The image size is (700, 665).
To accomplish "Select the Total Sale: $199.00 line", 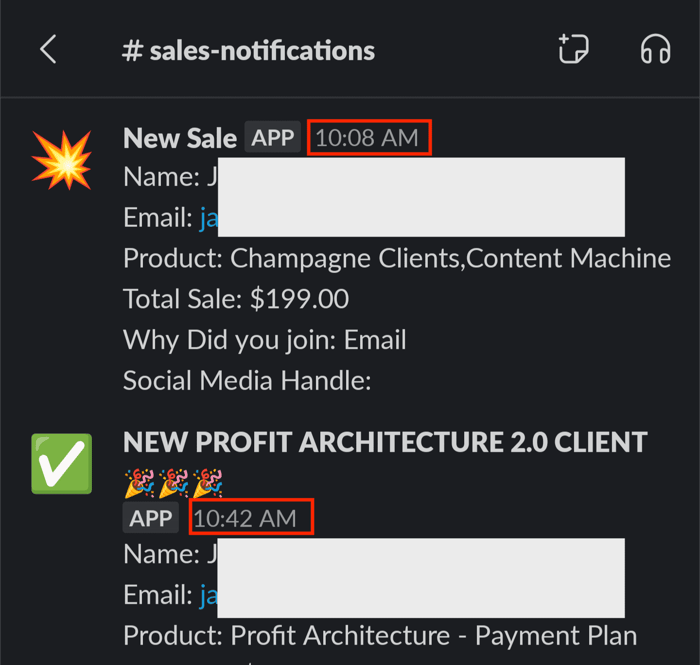I will tap(236, 299).
